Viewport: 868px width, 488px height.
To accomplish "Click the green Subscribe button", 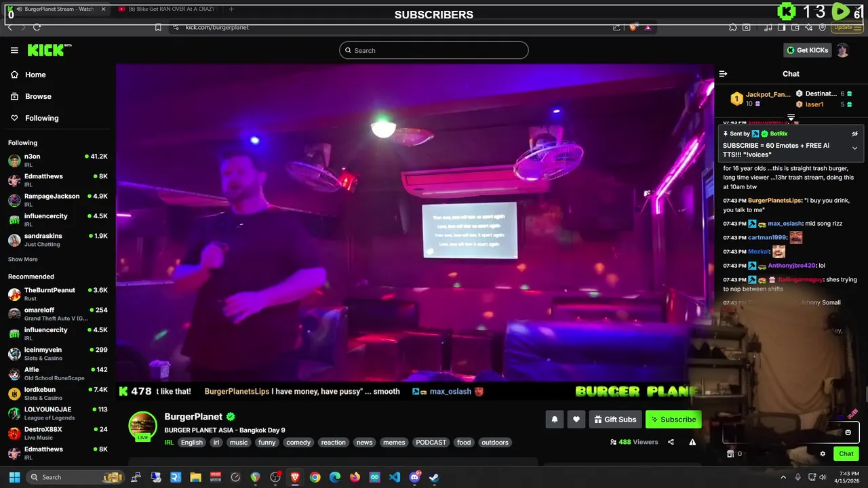I will [x=673, y=420].
